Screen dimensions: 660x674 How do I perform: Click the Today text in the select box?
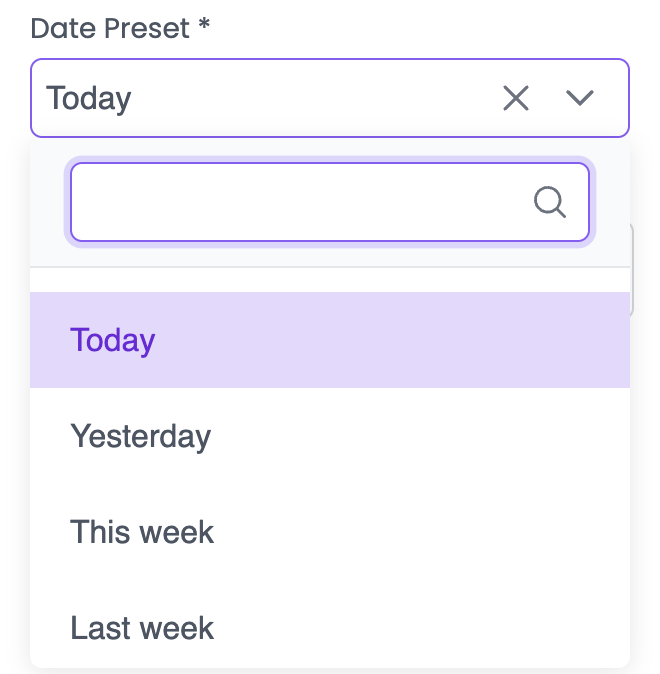pos(89,98)
